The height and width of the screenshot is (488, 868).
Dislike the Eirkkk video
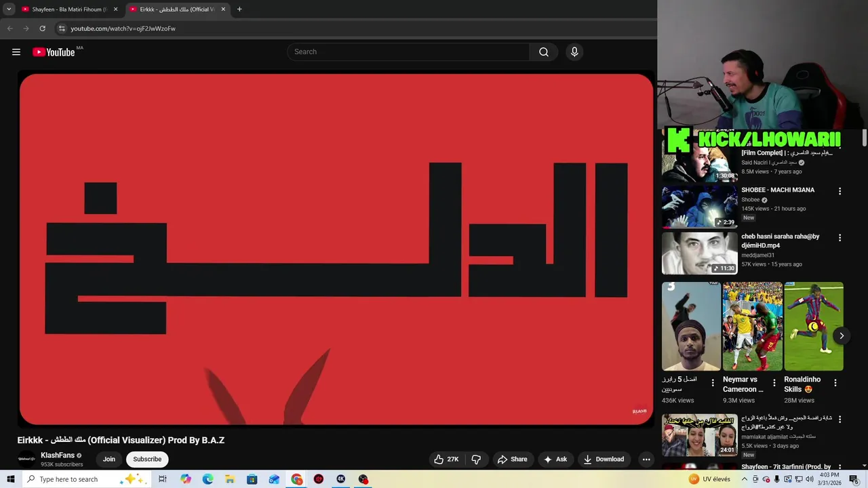[x=476, y=460]
